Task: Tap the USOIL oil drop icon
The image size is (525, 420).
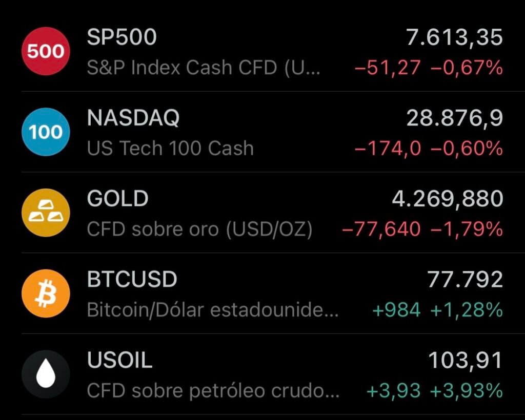Action: 46,374
